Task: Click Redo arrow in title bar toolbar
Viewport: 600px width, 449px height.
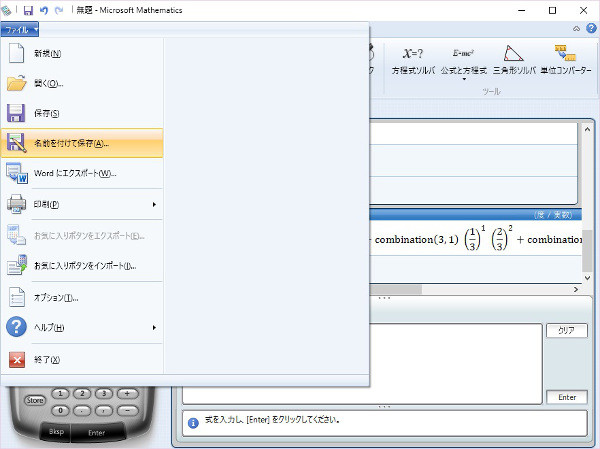Action: [x=59, y=10]
